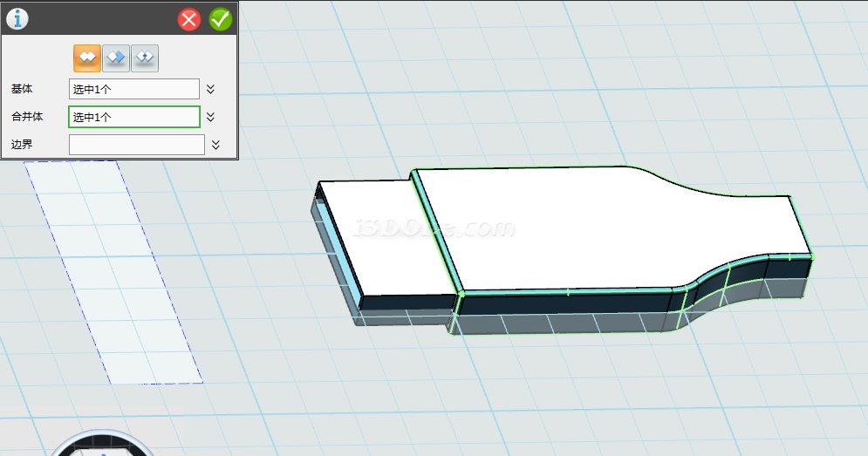This screenshot has width=868, height=456.
Task: Confirm the operation with the green checkmark
Action: coord(221,19)
